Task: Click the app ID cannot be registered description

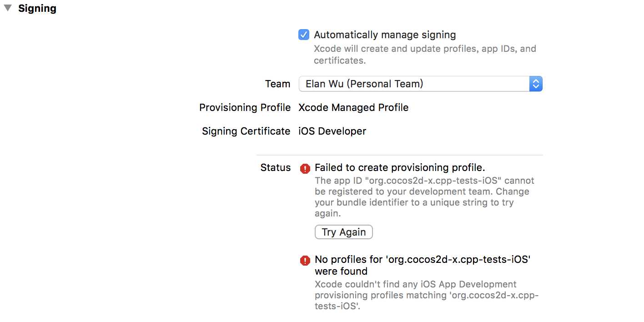Action: (424, 197)
